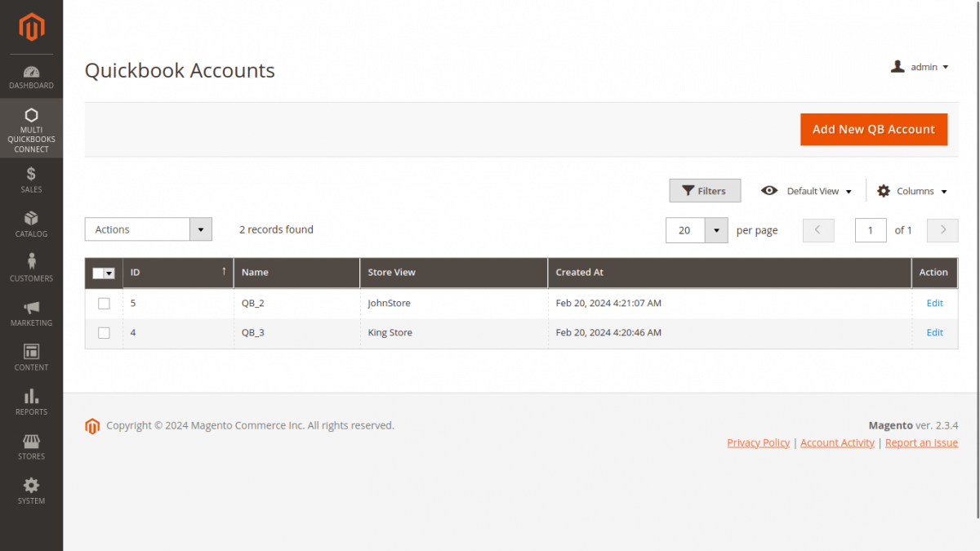
Task: Open Multi Quickbooks Connect sidebar icon
Action: click(31, 115)
